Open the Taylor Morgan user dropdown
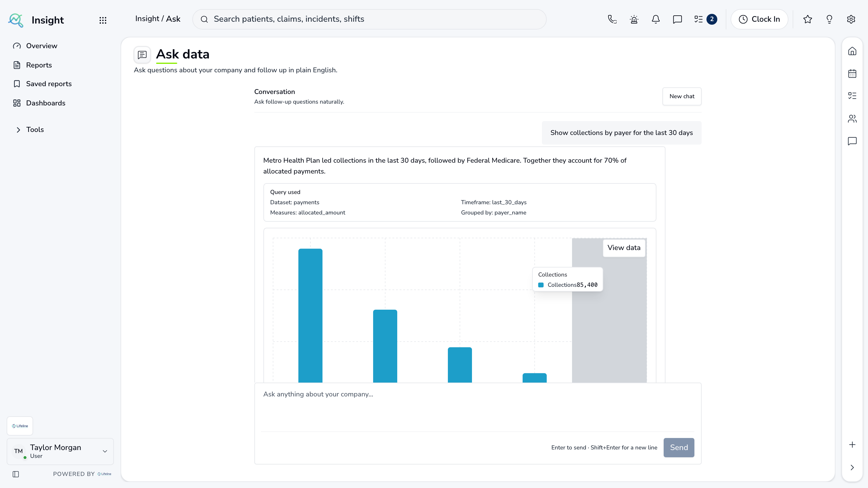Viewport: 868px width, 488px height. click(x=60, y=451)
